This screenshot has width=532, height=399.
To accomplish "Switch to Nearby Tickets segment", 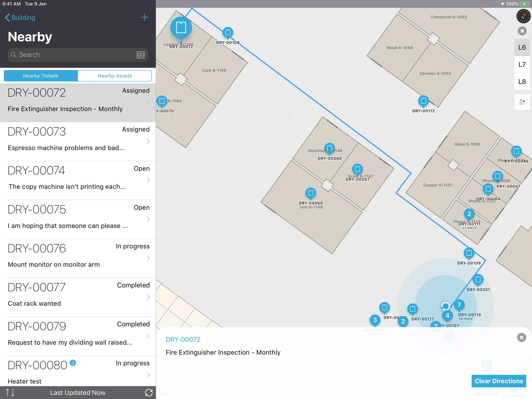I will coord(41,76).
